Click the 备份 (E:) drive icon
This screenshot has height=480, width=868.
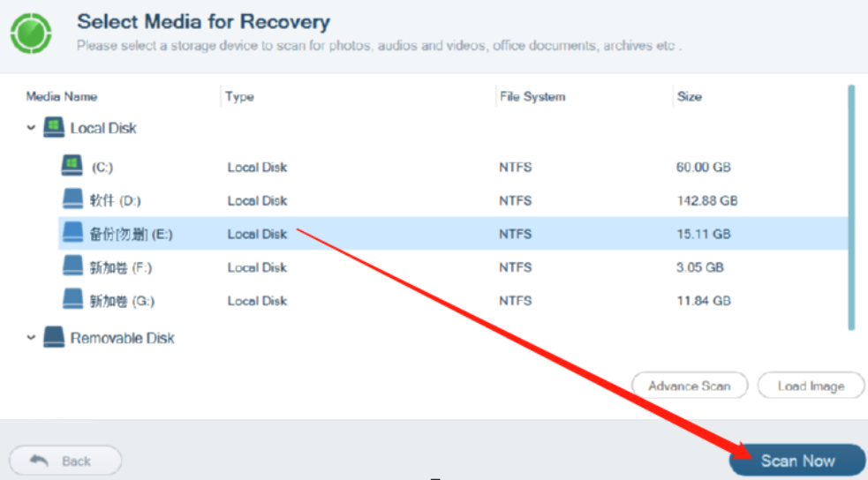pos(72,234)
